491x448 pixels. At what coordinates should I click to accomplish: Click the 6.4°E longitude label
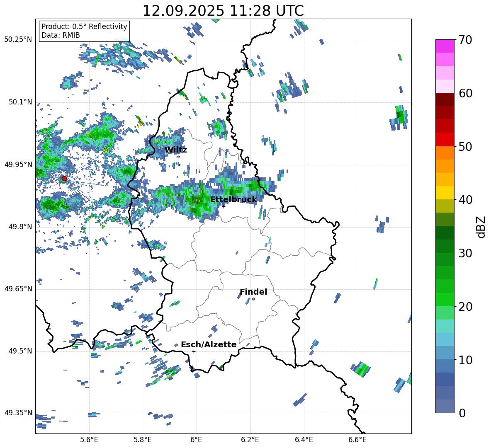pyautogui.click(x=304, y=440)
